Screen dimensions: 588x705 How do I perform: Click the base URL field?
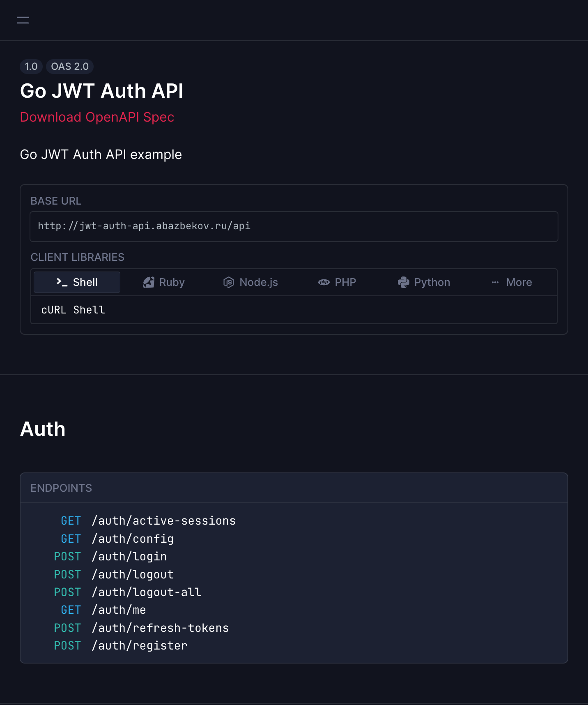[294, 226]
